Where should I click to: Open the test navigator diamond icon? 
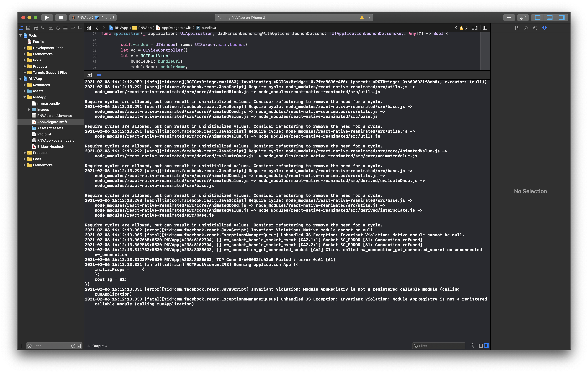(x=58, y=28)
